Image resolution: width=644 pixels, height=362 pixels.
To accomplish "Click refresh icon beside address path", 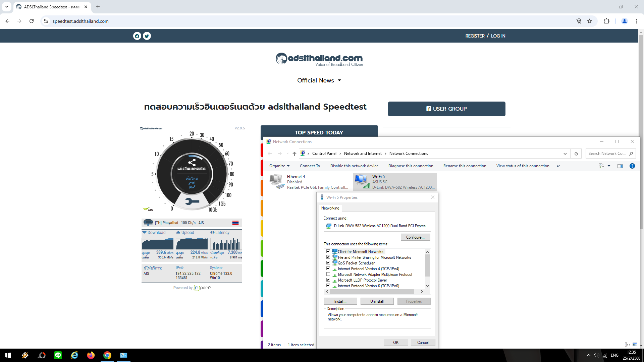I will (576, 154).
